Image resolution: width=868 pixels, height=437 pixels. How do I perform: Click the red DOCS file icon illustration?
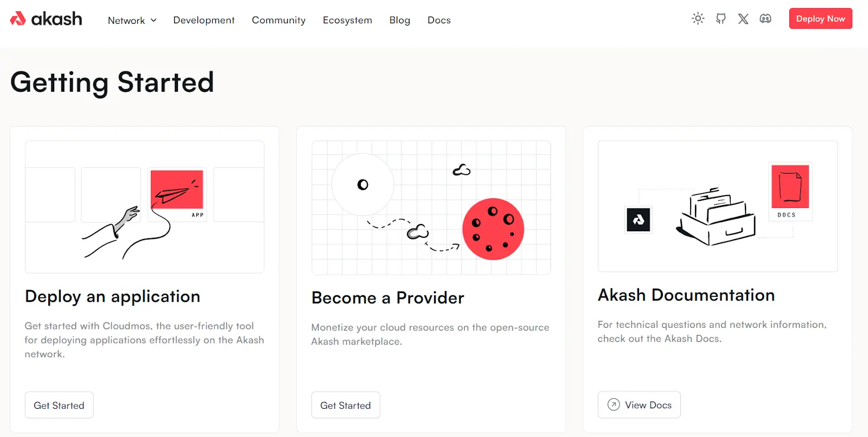click(790, 187)
